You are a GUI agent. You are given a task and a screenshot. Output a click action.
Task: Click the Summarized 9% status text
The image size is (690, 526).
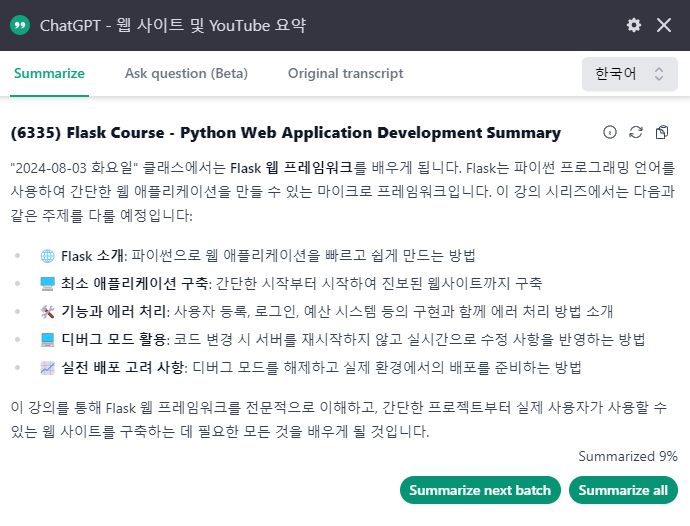click(x=628, y=456)
